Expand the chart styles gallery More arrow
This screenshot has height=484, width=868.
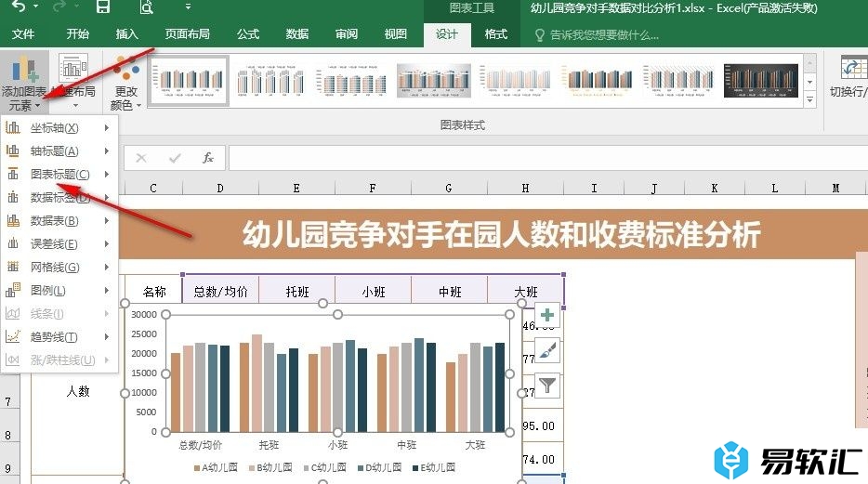(x=809, y=100)
